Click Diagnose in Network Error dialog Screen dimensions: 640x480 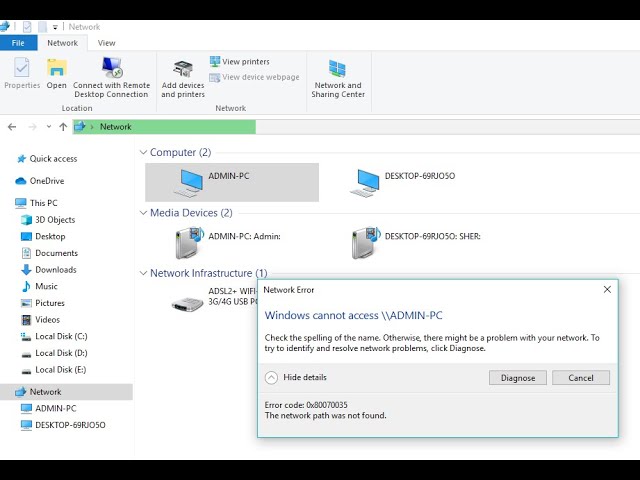(x=518, y=378)
